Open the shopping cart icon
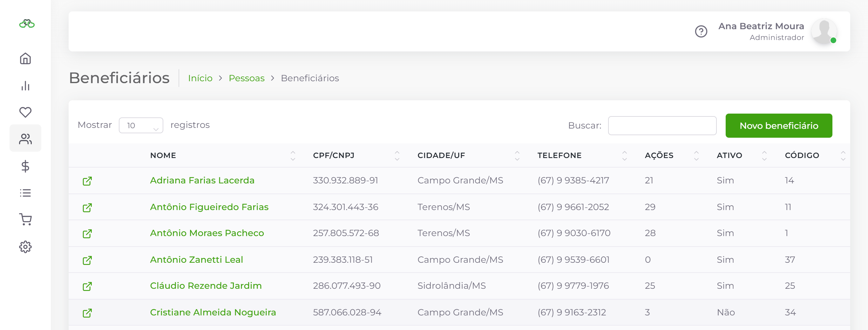 [x=25, y=219]
